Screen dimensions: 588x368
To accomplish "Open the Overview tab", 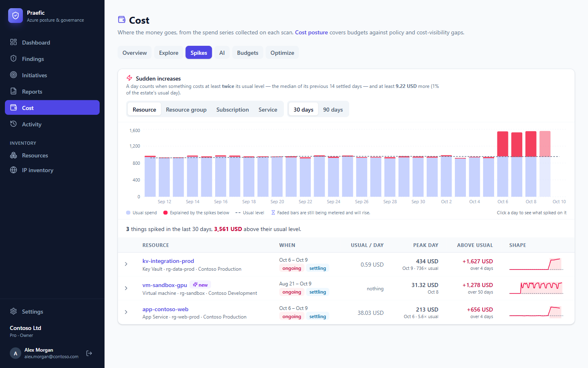I will tap(135, 53).
